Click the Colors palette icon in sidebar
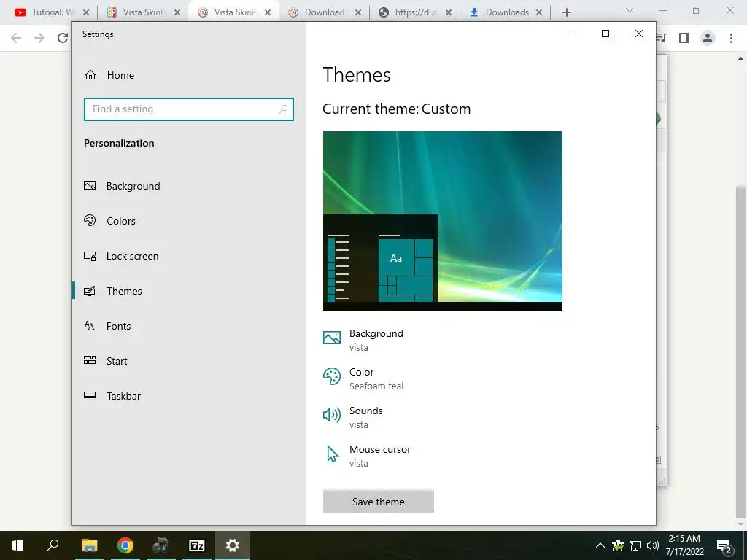 coord(90,220)
